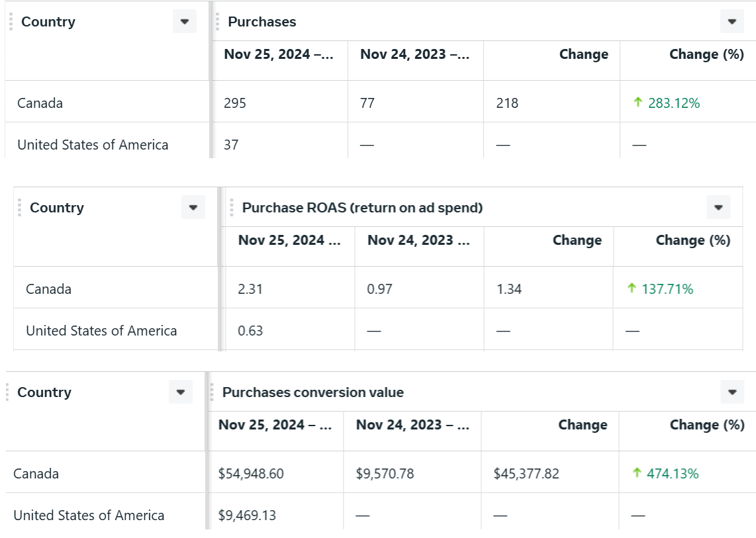The image size is (756, 538).
Task: Open the Purchases column header menu
Action: pyautogui.click(x=732, y=21)
